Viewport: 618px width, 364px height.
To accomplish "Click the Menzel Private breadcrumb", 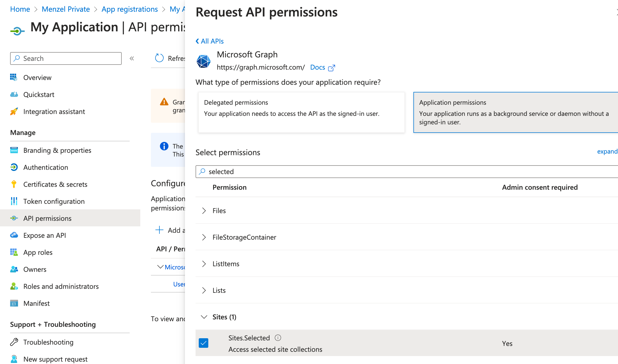I will click(x=66, y=9).
